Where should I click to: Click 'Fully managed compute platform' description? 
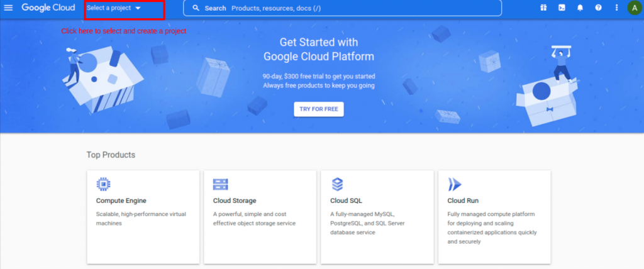(492, 228)
